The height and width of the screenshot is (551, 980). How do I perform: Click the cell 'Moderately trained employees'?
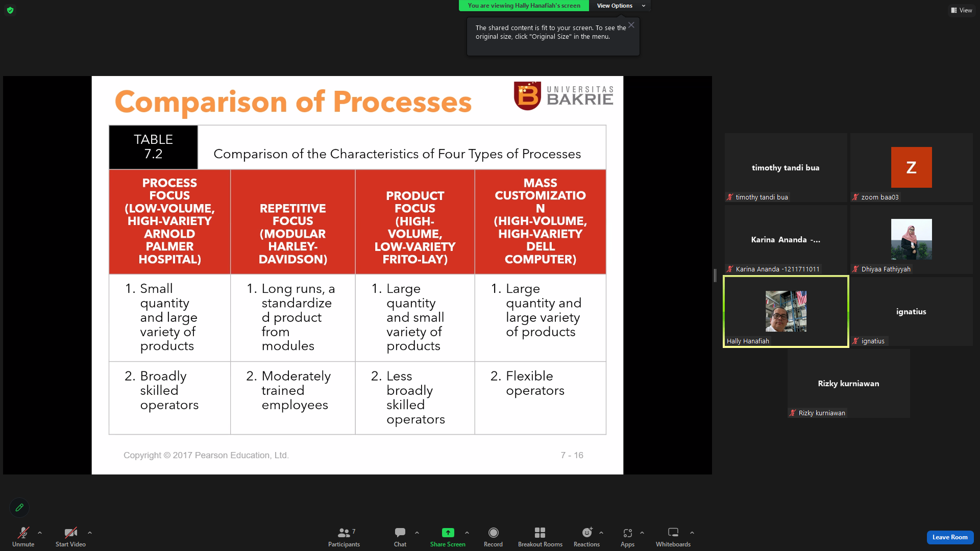[x=293, y=398]
